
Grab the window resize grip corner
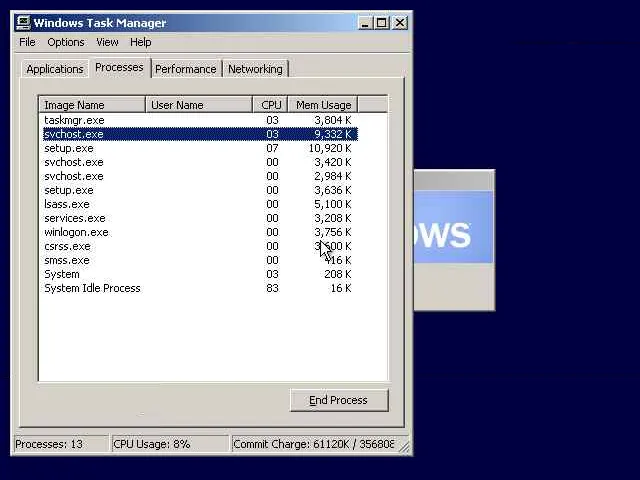[404, 447]
